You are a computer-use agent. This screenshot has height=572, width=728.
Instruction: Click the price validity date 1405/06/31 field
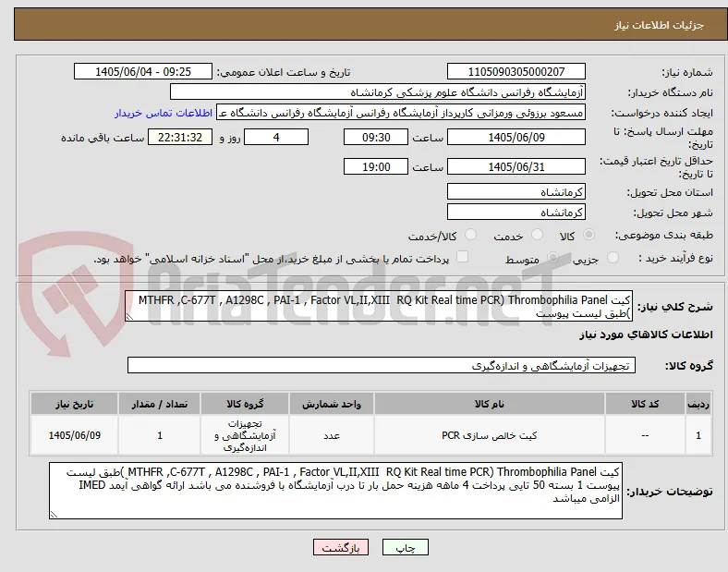pos(516,166)
